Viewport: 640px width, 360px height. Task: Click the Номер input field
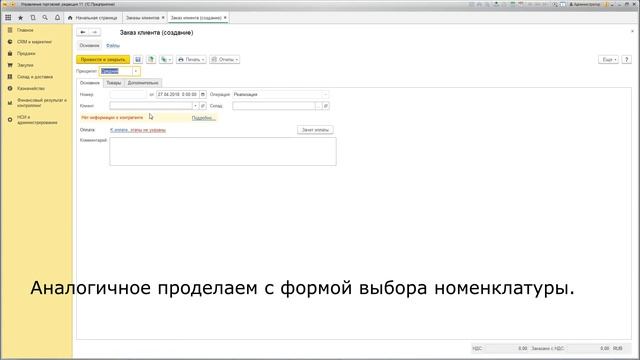128,94
